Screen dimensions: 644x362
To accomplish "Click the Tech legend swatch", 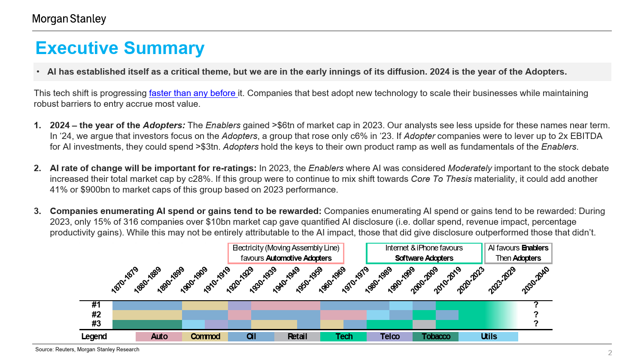I will (343, 337).
